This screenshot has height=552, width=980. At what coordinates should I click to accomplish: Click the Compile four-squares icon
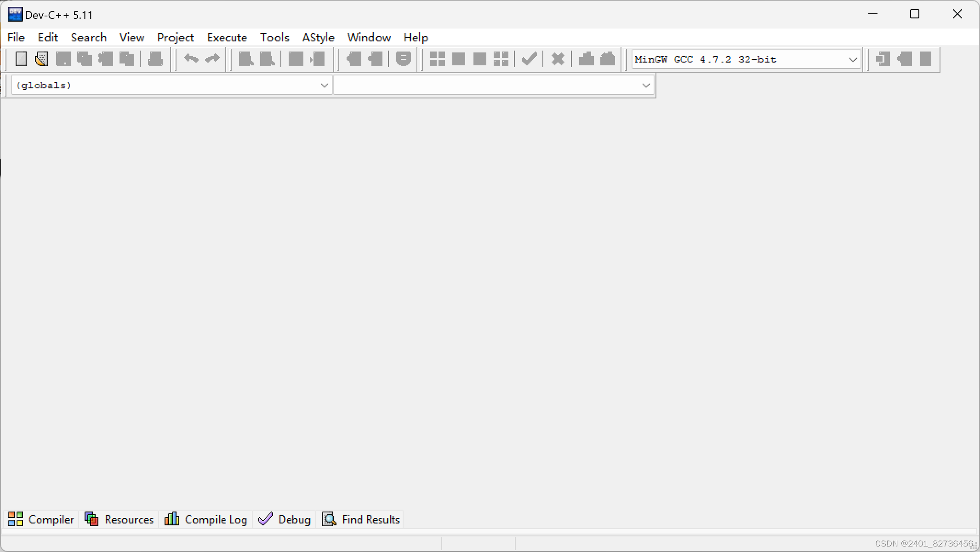(x=438, y=59)
